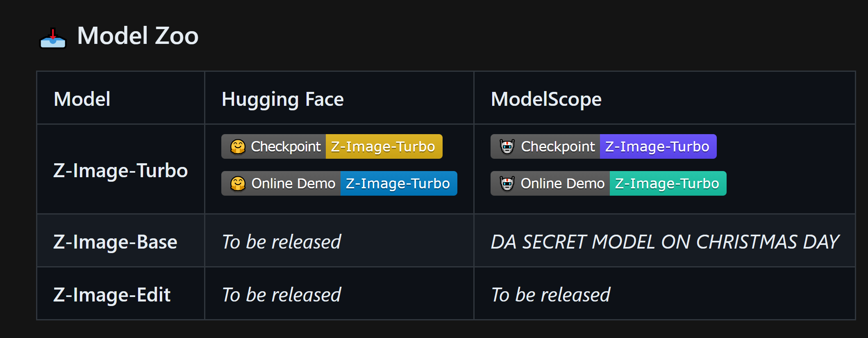Open the ModelScope Online Demo badge
868x338 pixels.
click(x=609, y=183)
